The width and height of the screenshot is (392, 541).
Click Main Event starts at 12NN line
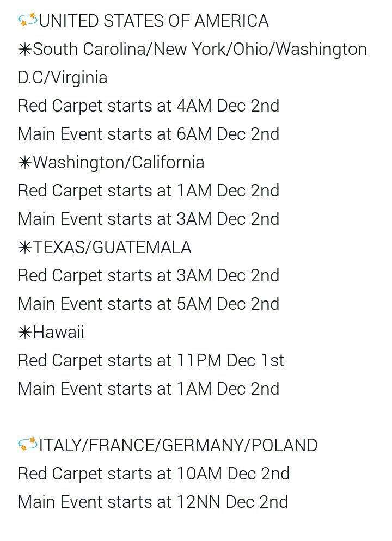[x=153, y=502]
